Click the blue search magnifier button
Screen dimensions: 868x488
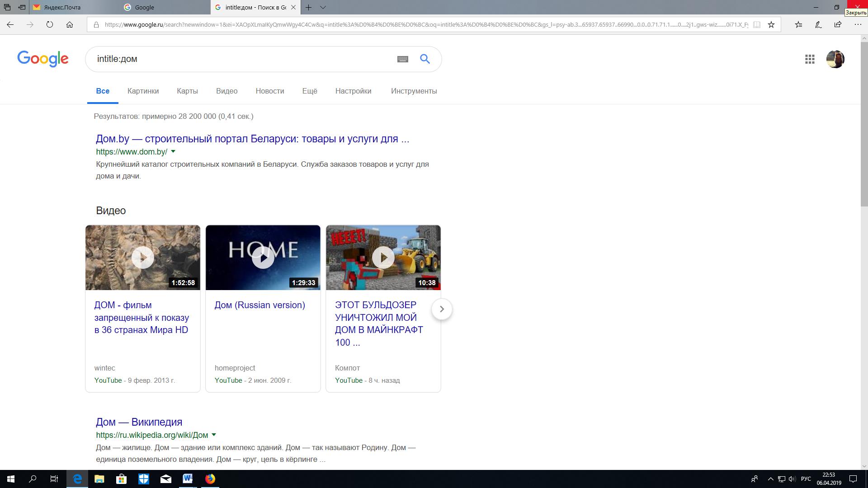pos(425,59)
